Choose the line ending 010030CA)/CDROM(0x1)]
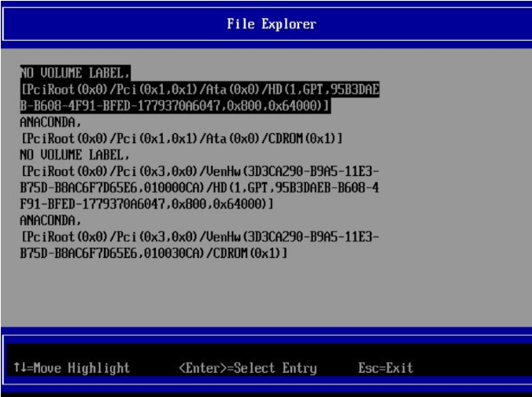 (154, 253)
